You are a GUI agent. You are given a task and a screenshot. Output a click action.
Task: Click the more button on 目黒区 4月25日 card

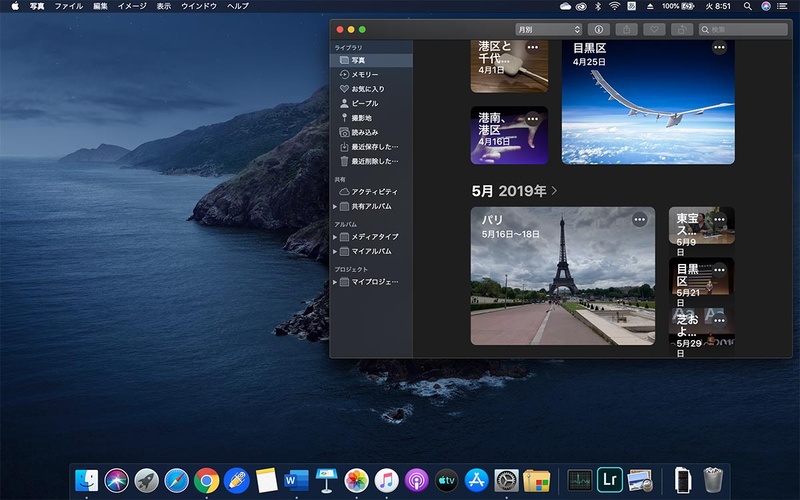coord(719,47)
